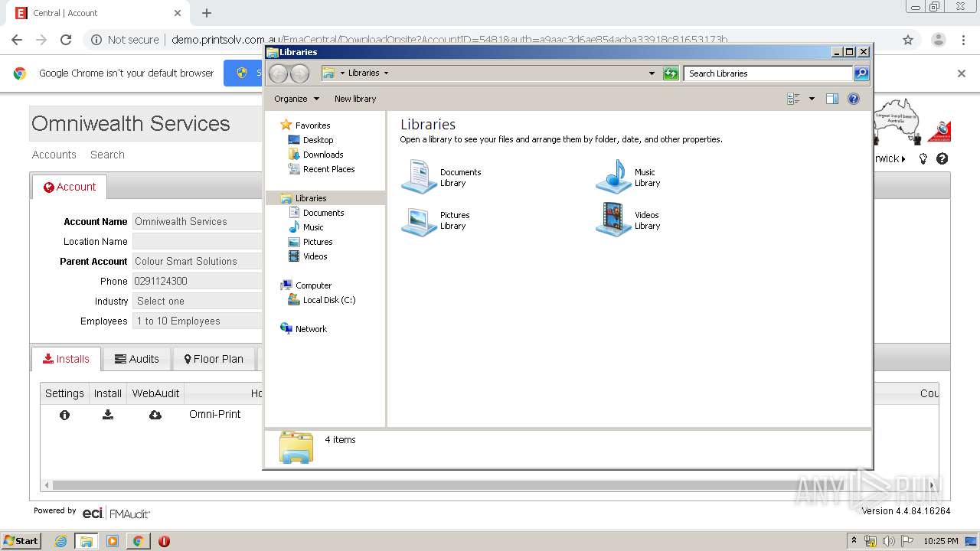
Task: Click the Omni-Print install download icon
Action: click(108, 415)
